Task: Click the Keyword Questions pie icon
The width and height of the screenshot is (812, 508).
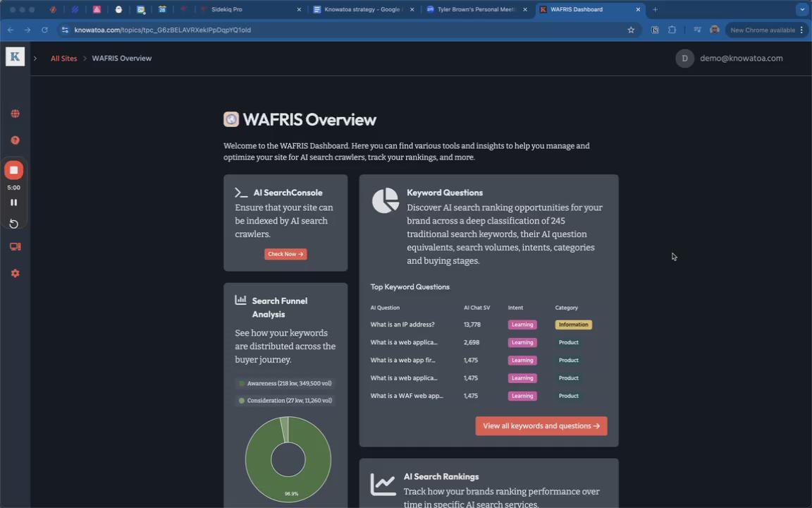Action: 386,200
